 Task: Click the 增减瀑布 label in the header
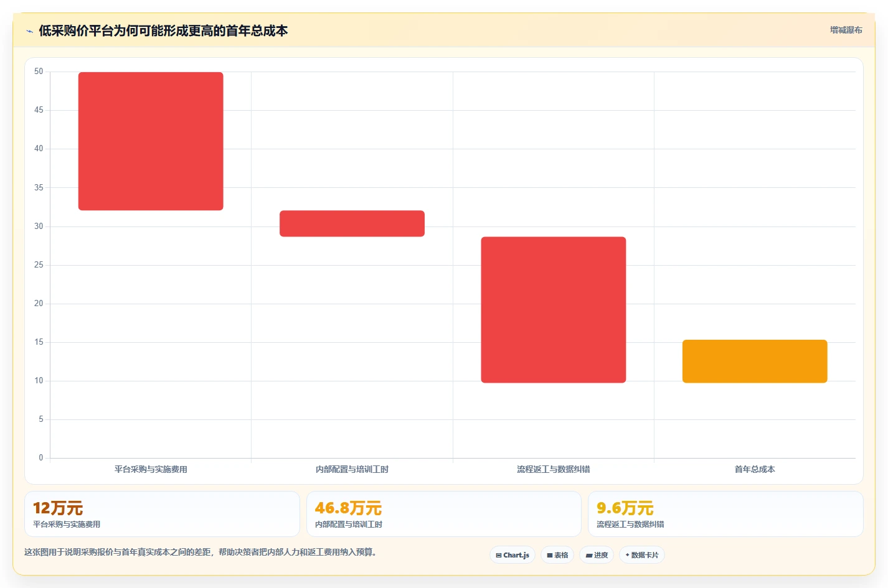[x=846, y=30]
